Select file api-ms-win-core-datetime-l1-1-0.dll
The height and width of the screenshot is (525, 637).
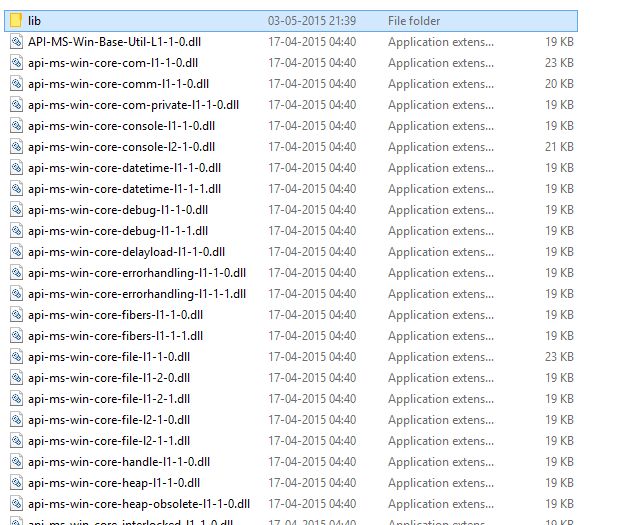(124, 168)
